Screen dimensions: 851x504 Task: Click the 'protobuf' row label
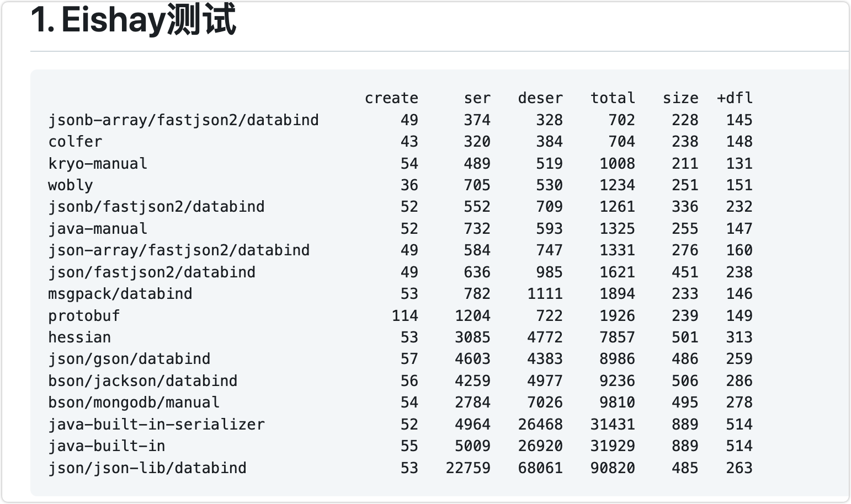tap(84, 316)
